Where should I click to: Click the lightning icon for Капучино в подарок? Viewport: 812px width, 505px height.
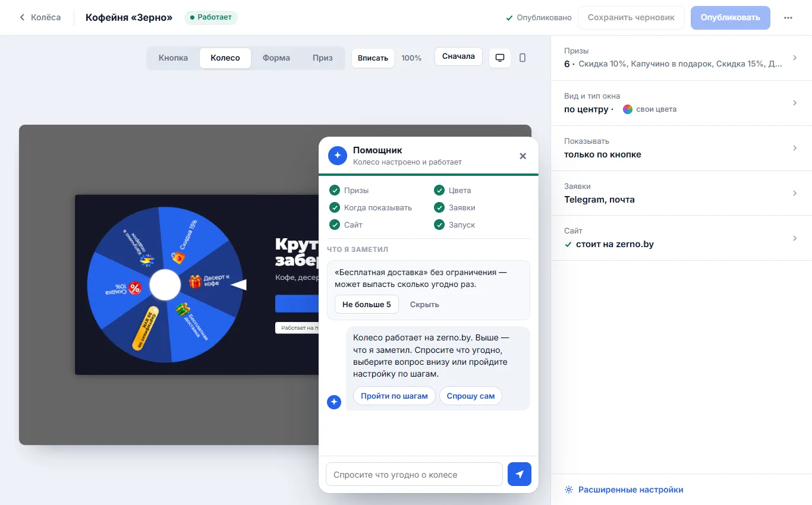146,259
